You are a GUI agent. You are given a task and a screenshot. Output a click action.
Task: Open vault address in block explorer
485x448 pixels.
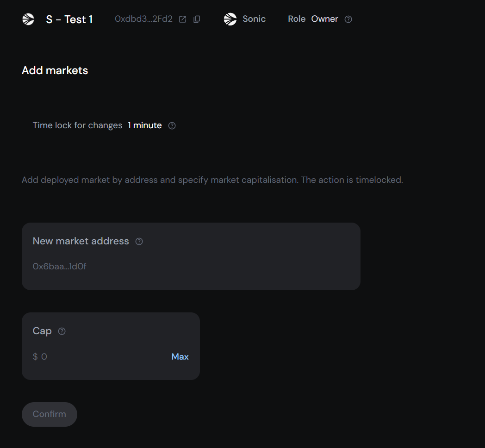pyautogui.click(x=182, y=19)
